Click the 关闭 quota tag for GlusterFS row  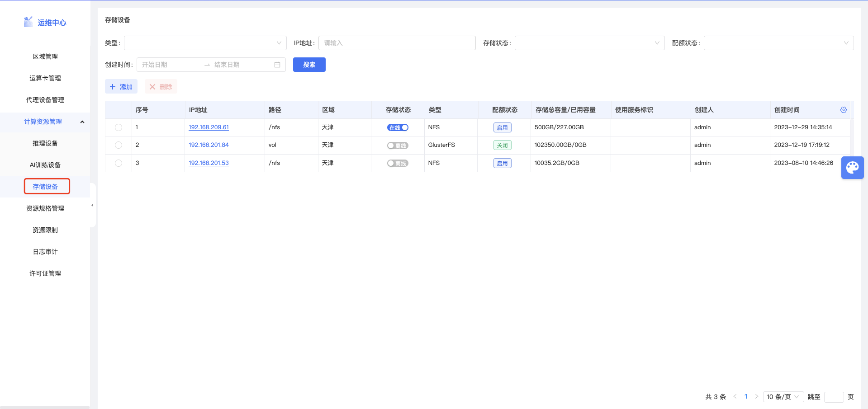pyautogui.click(x=502, y=145)
